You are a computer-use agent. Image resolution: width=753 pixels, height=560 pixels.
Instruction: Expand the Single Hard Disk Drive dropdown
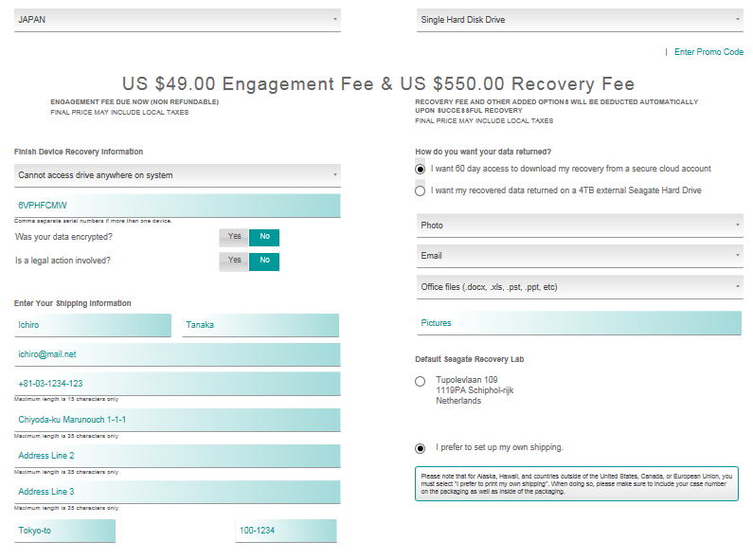579,19
